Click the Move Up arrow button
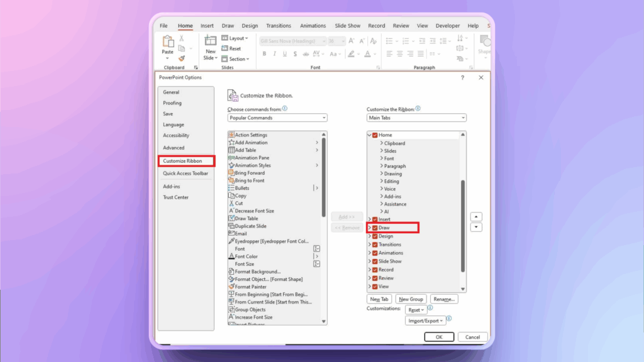 tap(477, 216)
